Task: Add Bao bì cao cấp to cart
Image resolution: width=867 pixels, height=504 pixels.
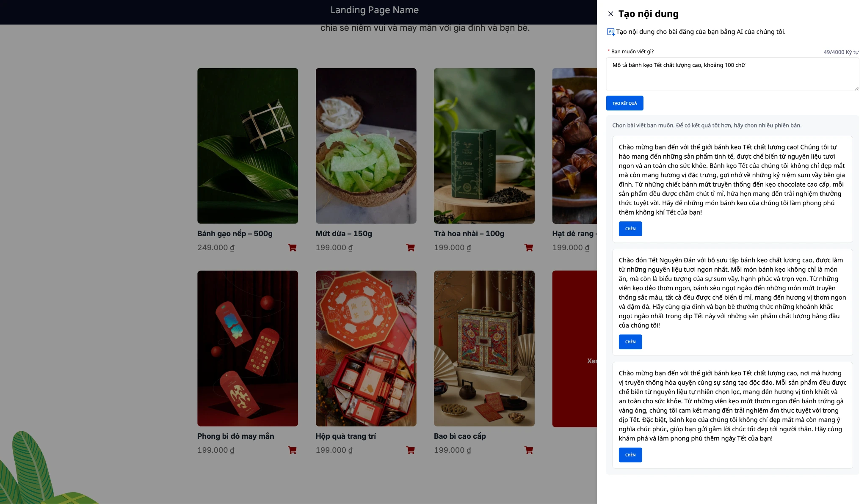Action: click(x=528, y=450)
